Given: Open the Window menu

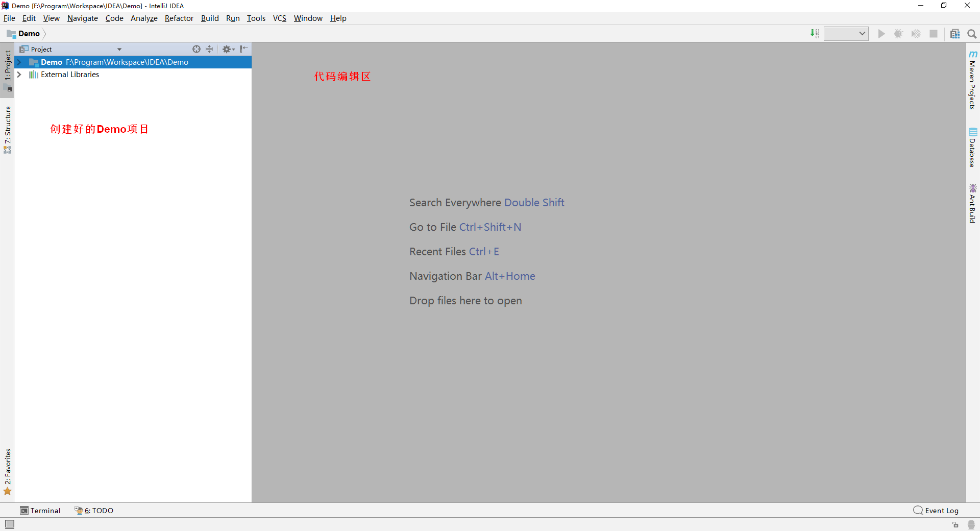Looking at the screenshot, I should point(308,18).
